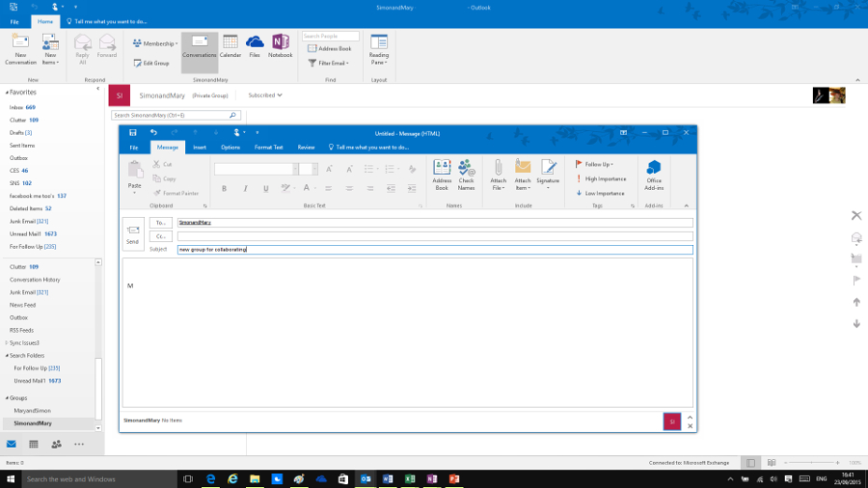The image size is (868, 488).
Task: Toggle numbered list formatting
Action: coord(392,169)
